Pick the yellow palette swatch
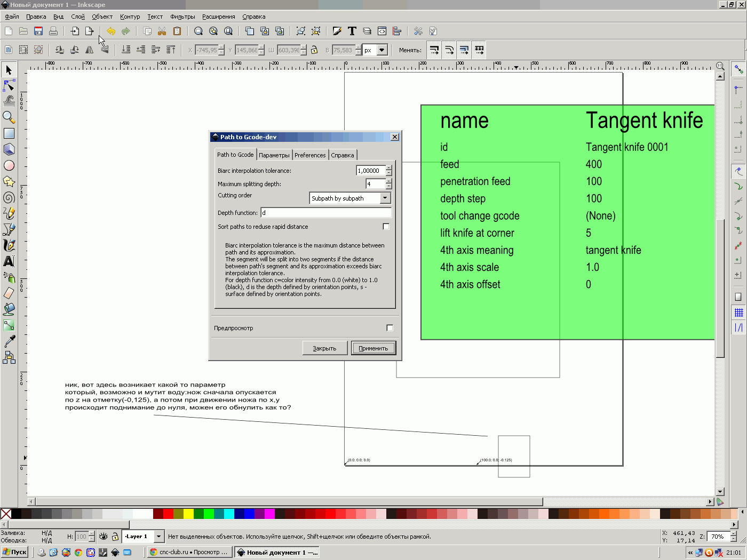 tap(188, 514)
